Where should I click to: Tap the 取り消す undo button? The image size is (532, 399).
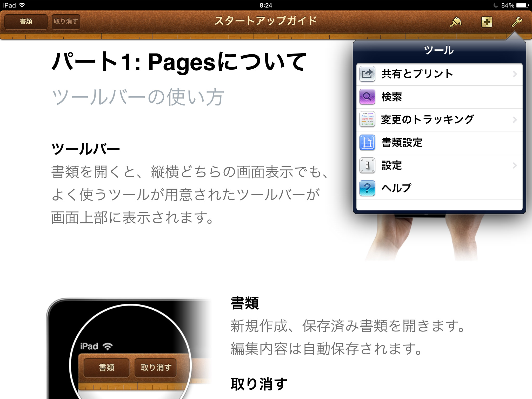point(66,22)
